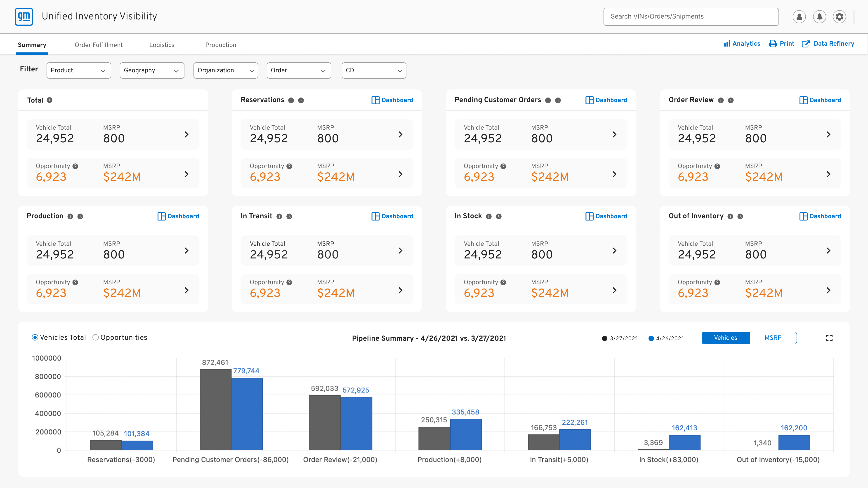This screenshot has height=488, width=868.
Task: Click the GM logo
Action: coord(24,16)
